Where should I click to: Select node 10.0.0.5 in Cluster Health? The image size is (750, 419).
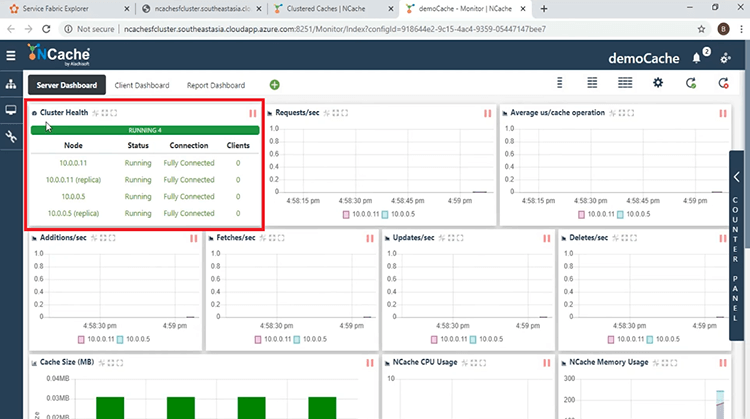pos(73,197)
